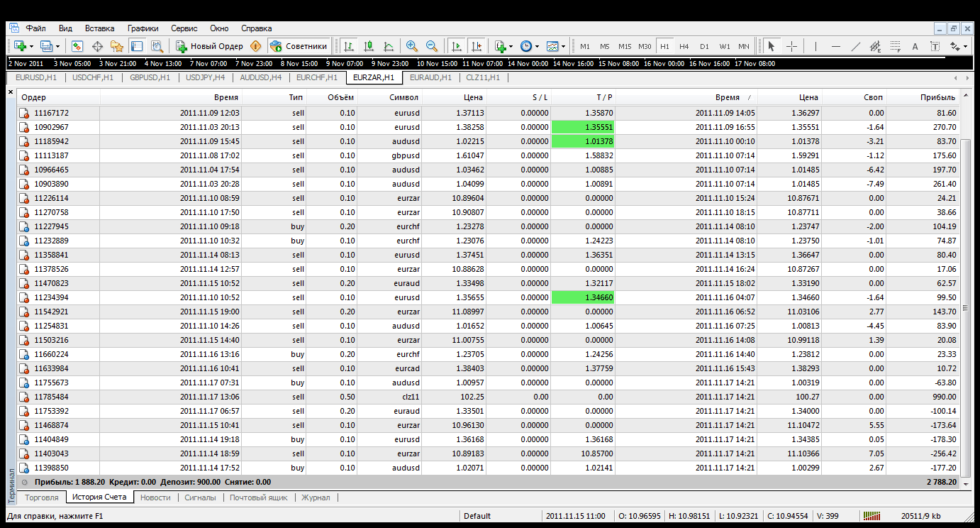Open the chart templates dropdown
Viewport: 980px width, 528px height.
click(x=563, y=46)
